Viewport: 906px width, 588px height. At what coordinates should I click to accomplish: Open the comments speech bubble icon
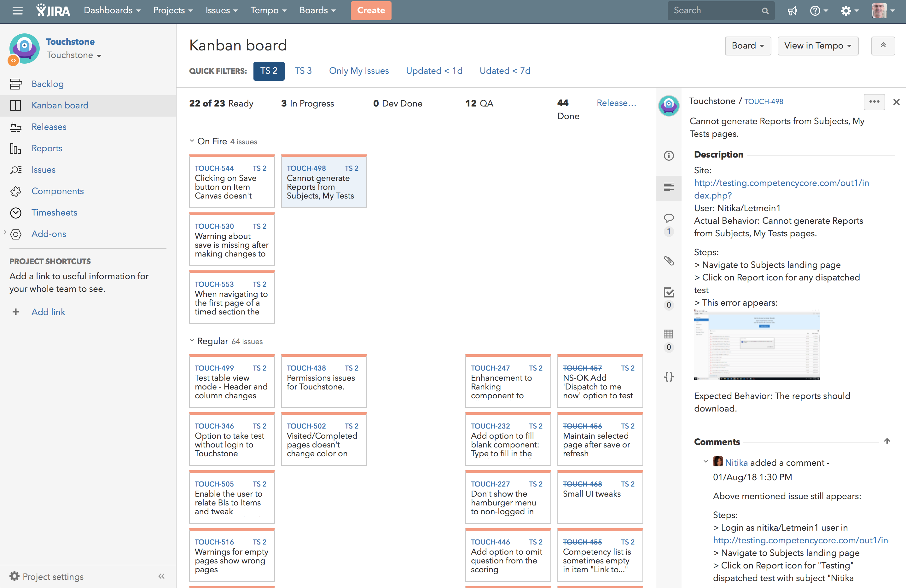coord(668,218)
